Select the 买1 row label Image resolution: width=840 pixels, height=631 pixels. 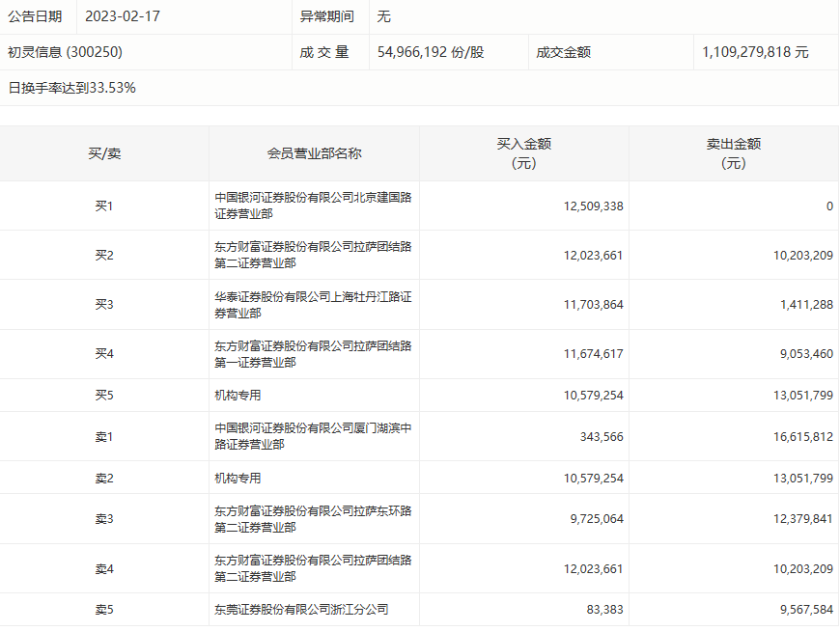tap(104, 206)
